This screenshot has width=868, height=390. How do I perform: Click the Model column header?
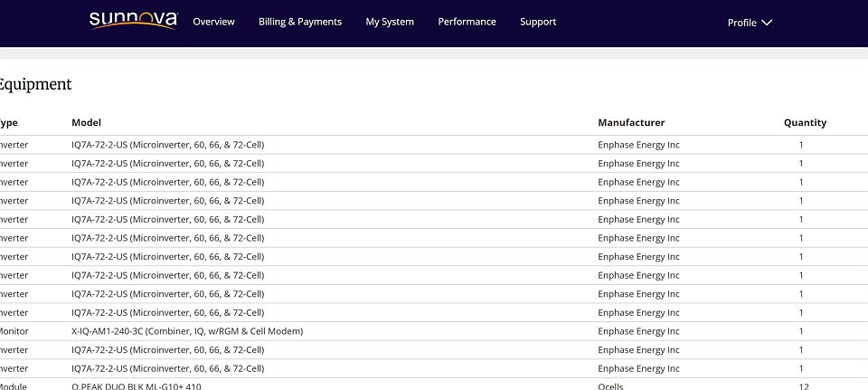[x=86, y=122]
